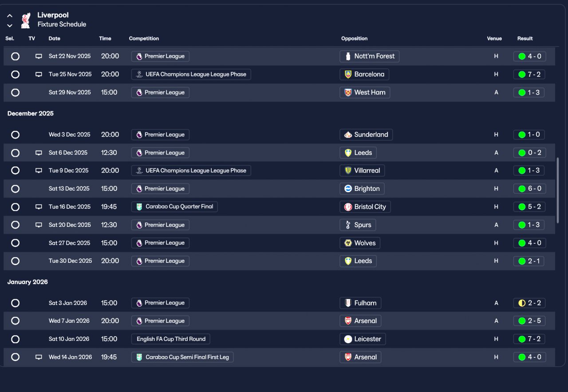View the 1 - 3 result against West Ham
The width and height of the screenshot is (568, 392).
529,93
